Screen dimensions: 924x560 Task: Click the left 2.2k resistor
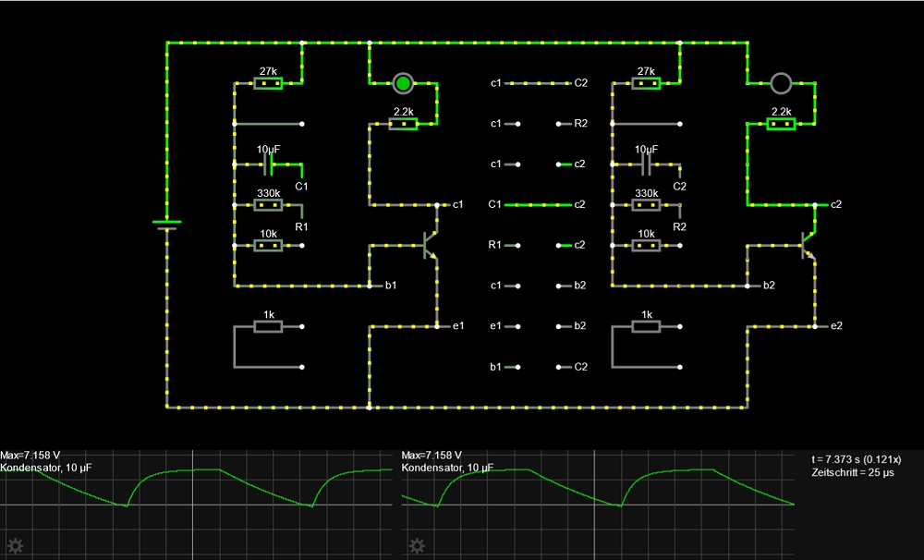403,123
